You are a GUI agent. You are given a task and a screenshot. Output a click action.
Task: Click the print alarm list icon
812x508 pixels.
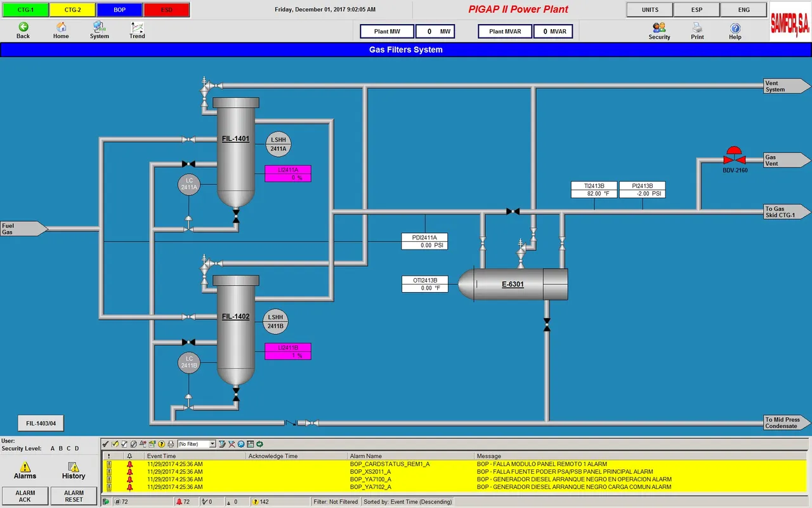coord(171,444)
